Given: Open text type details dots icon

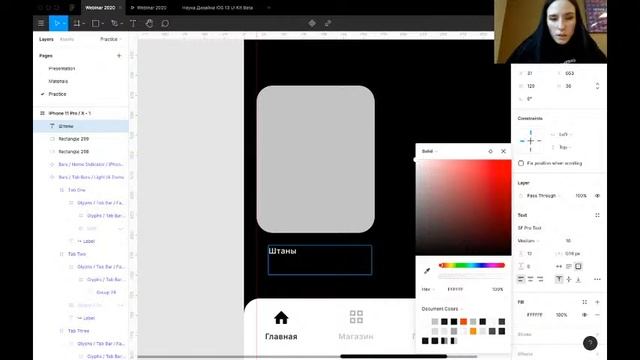Looking at the screenshot, I should pos(597,279).
